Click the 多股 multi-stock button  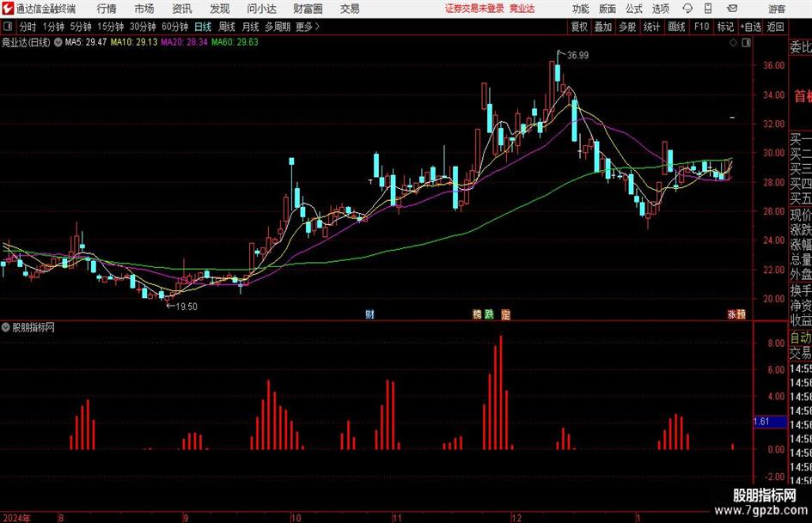point(627,27)
